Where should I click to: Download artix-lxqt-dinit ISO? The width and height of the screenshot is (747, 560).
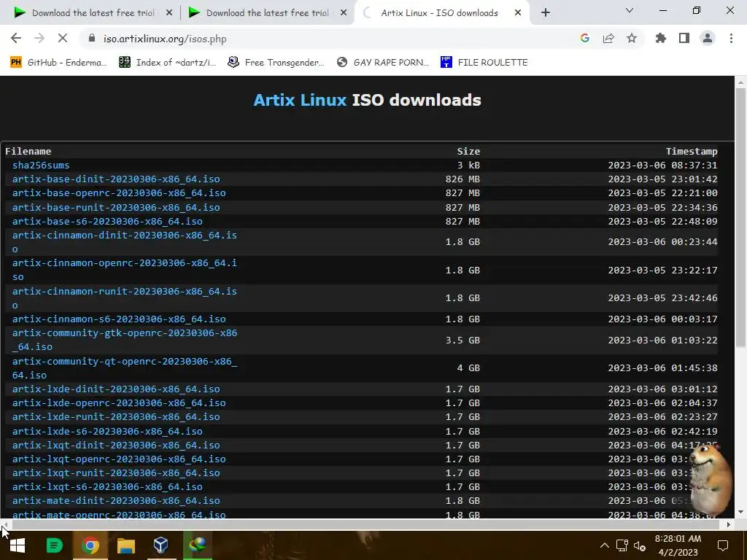coord(116,445)
